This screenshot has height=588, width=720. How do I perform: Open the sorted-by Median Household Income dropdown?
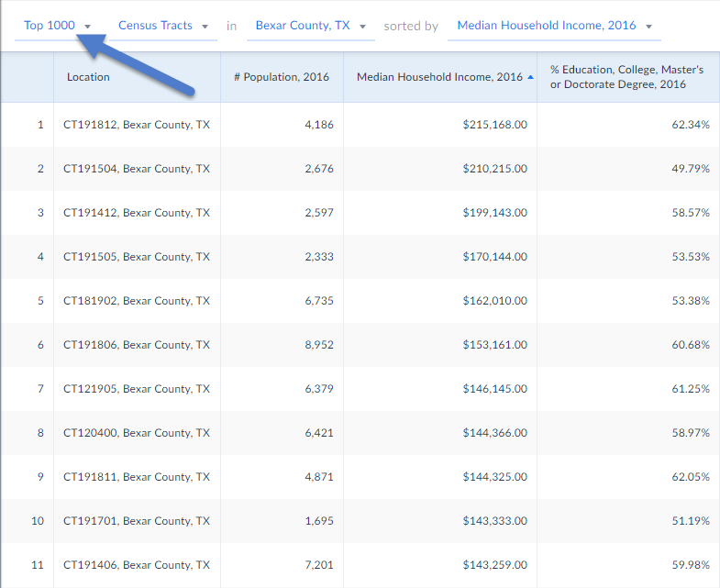coord(554,26)
